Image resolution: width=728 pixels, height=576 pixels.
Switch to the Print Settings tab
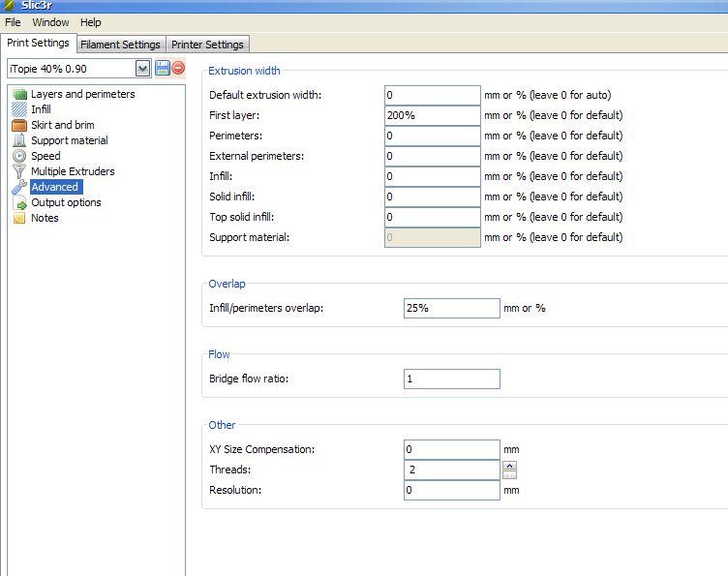coord(38,43)
